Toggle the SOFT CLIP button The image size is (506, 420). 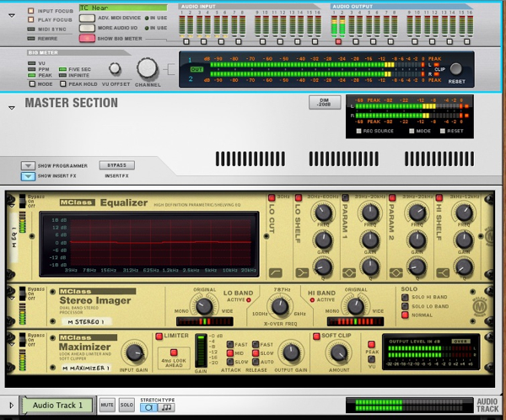pyautogui.click(x=316, y=336)
